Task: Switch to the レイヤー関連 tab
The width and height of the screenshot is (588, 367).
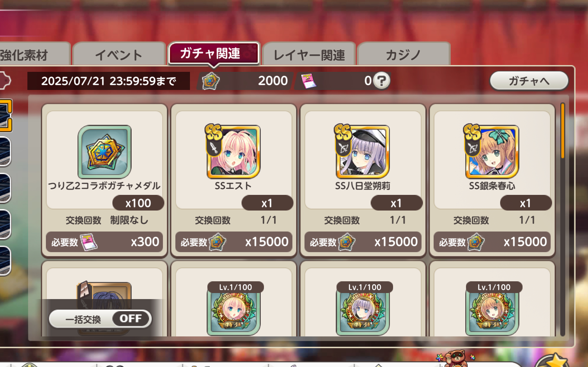Action: (309, 54)
